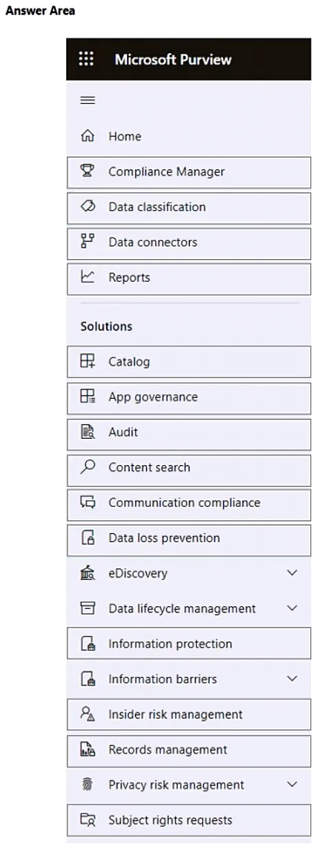Viewport: 335px width, 868px height.
Task: Click the Catalog grid icon
Action: coord(88,362)
